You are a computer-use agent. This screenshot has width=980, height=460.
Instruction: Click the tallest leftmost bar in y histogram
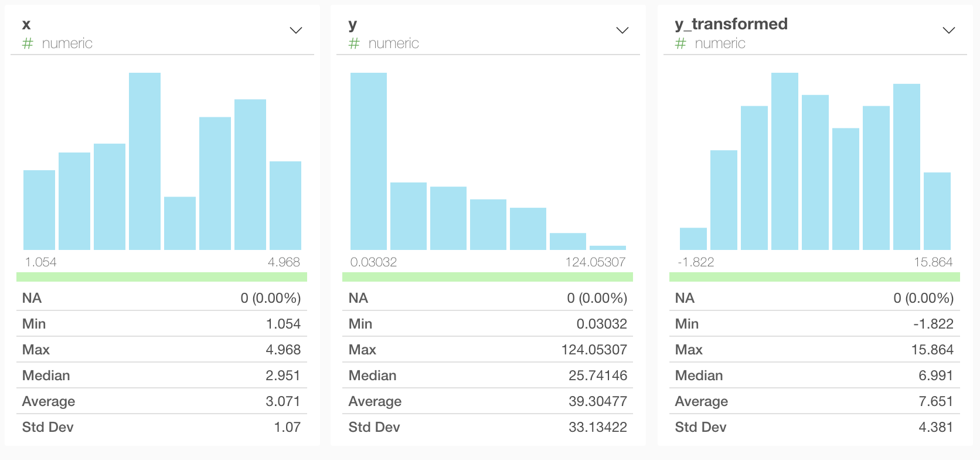(x=368, y=161)
